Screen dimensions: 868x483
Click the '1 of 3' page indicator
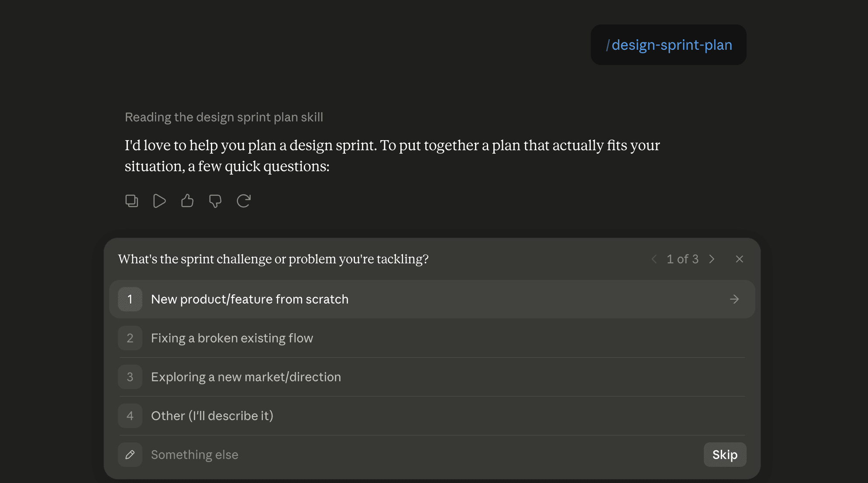point(682,259)
